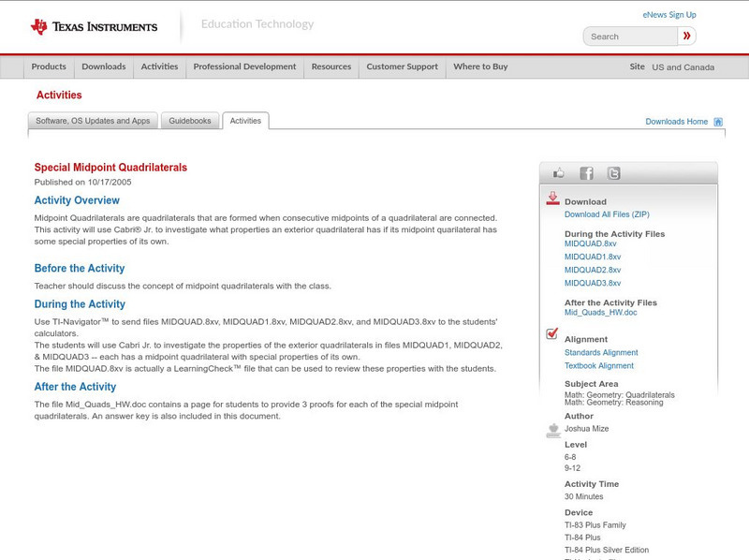Click the Before the Activity heading
Image resolution: width=749 pixels, height=560 pixels.
pos(80,268)
